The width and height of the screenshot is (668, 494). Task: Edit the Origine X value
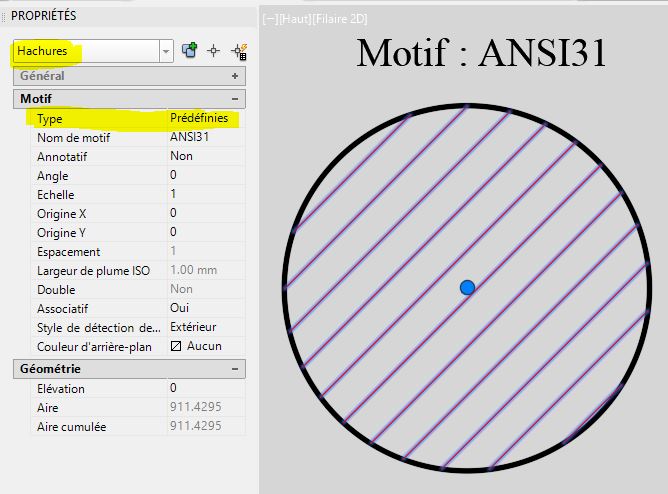pyautogui.click(x=206, y=213)
